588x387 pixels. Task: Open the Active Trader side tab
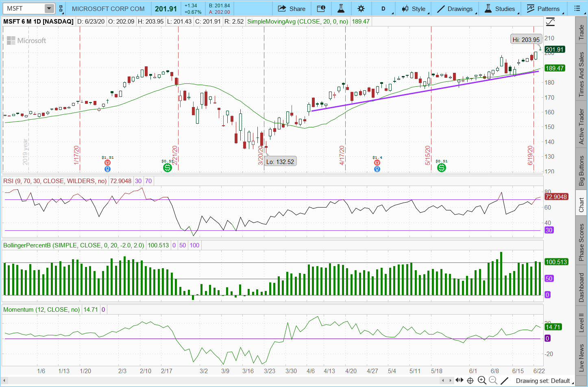581,127
